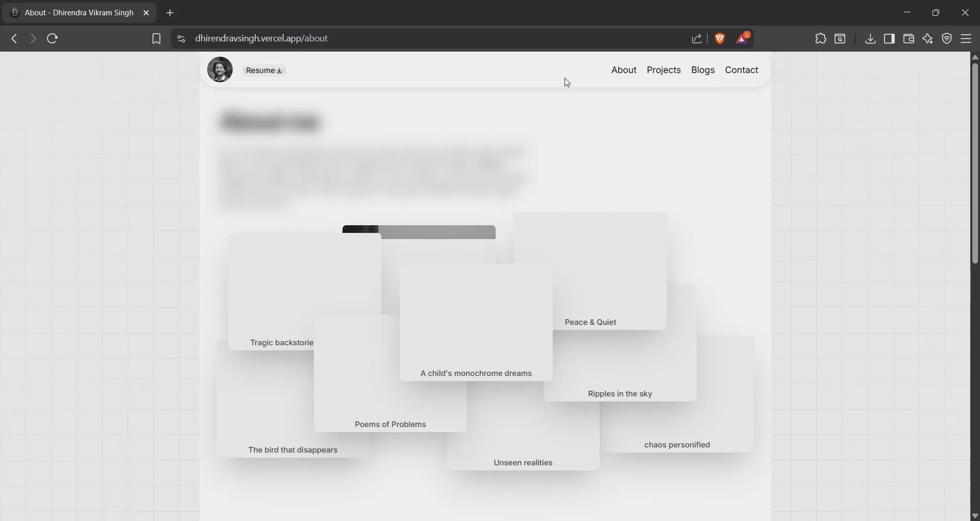Open the Share this page icon
This screenshot has width=980, height=521.
coord(697,38)
